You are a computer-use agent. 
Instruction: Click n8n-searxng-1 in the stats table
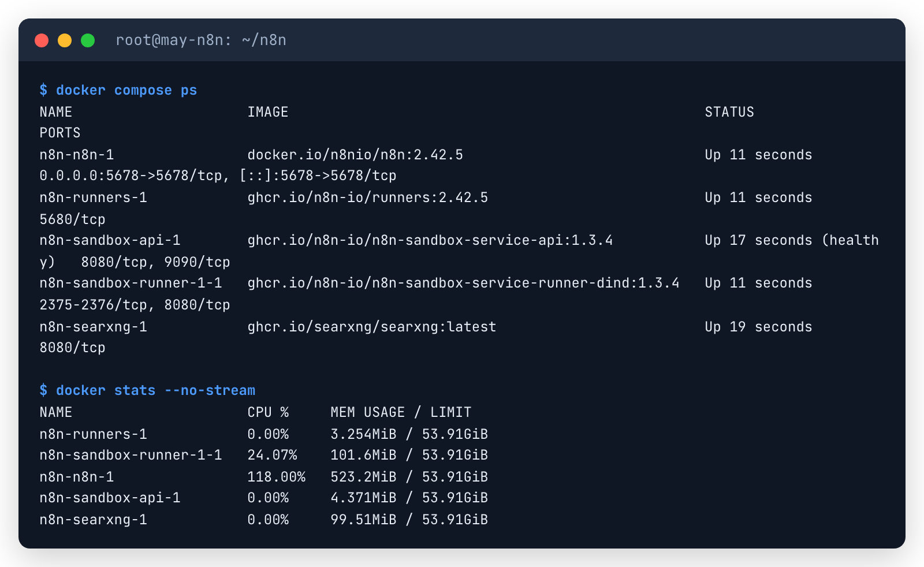(94, 520)
